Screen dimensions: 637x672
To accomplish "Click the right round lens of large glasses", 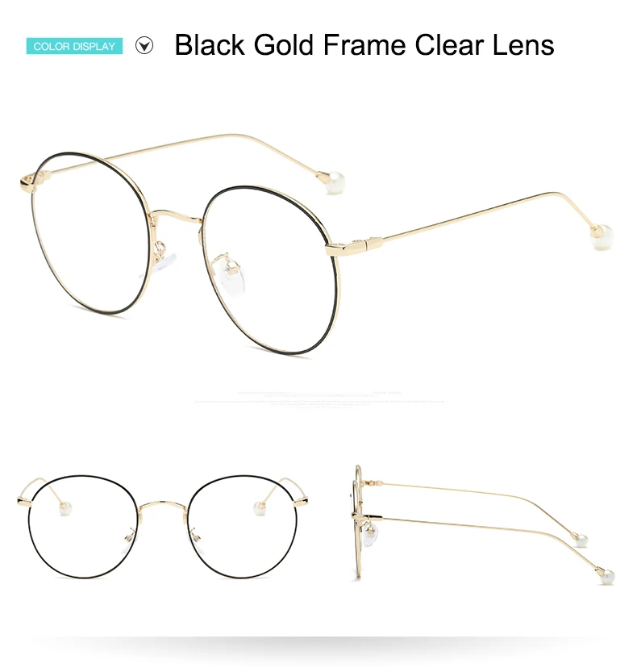I will pyautogui.click(x=270, y=271).
